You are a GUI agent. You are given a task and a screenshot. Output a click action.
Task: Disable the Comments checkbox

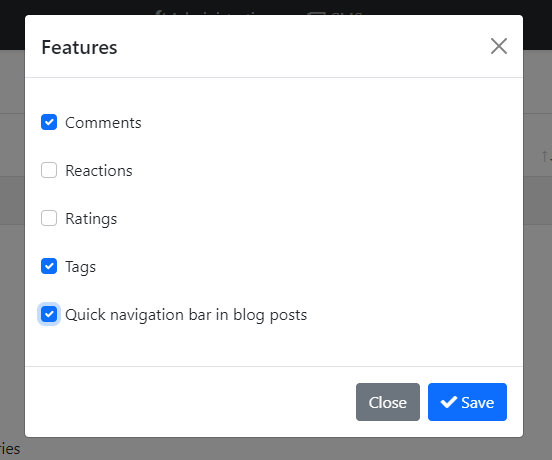pyautogui.click(x=49, y=122)
